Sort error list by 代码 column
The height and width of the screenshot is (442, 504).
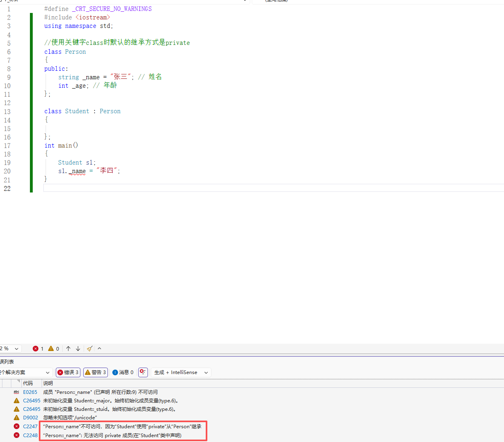coord(28,383)
